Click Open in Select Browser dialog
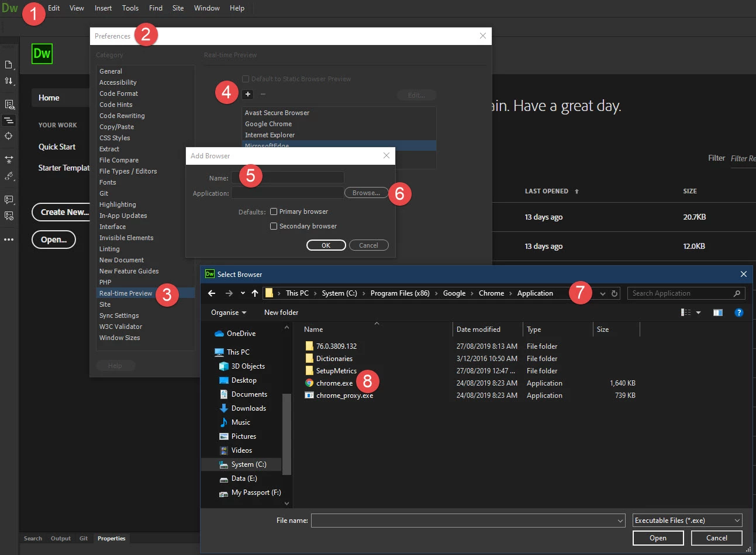Screen dimensions: 756x555 pyautogui.click(x=658, y=538)
